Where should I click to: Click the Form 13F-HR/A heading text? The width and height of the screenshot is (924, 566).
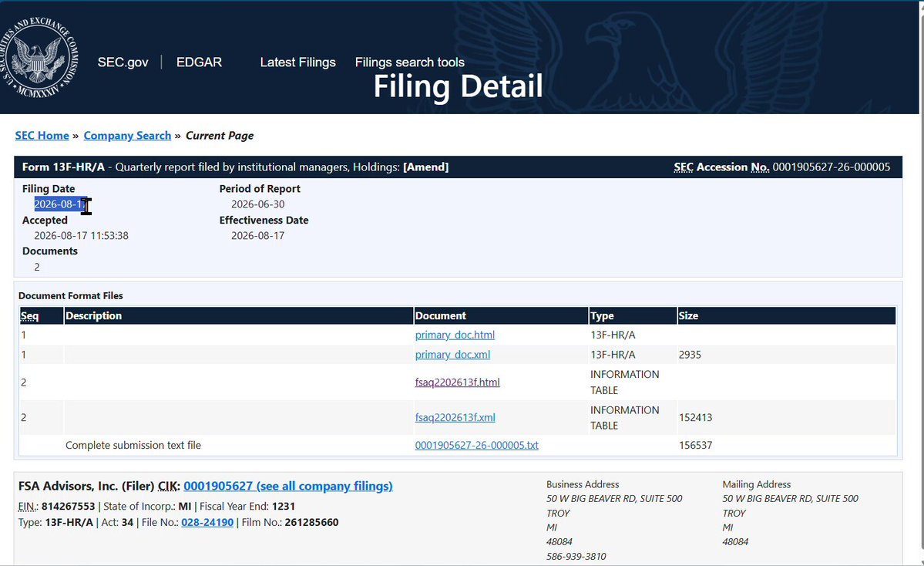tap(63, 167)
